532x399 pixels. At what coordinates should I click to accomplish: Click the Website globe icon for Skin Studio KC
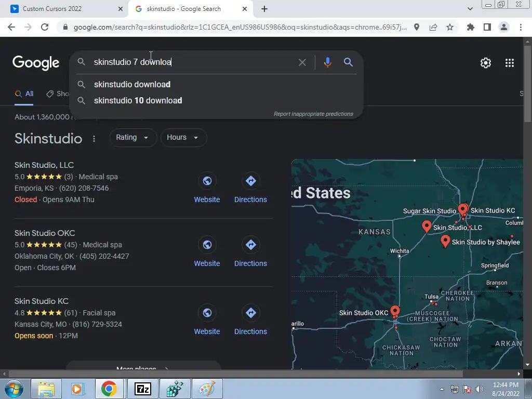(207, 313)
